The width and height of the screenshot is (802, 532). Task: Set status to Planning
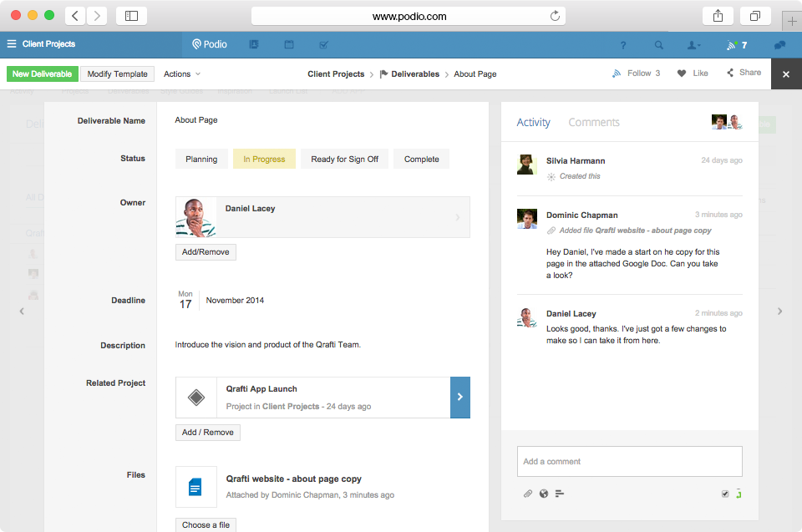(201, 159)
